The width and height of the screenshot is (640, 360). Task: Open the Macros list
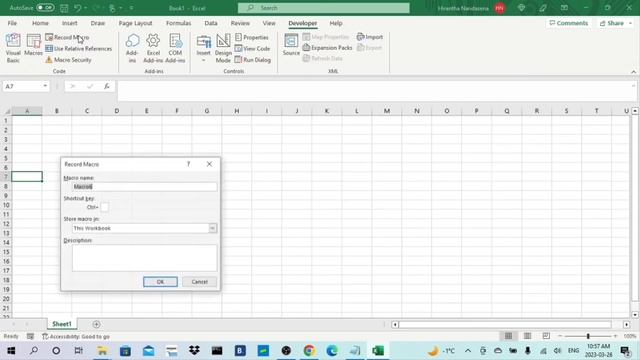tap(33, 45)
